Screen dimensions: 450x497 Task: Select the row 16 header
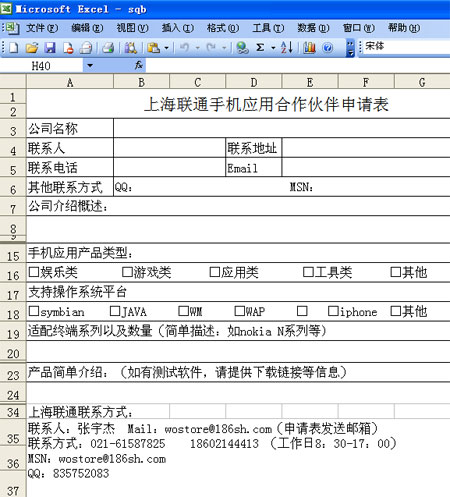tap(13, 275)
